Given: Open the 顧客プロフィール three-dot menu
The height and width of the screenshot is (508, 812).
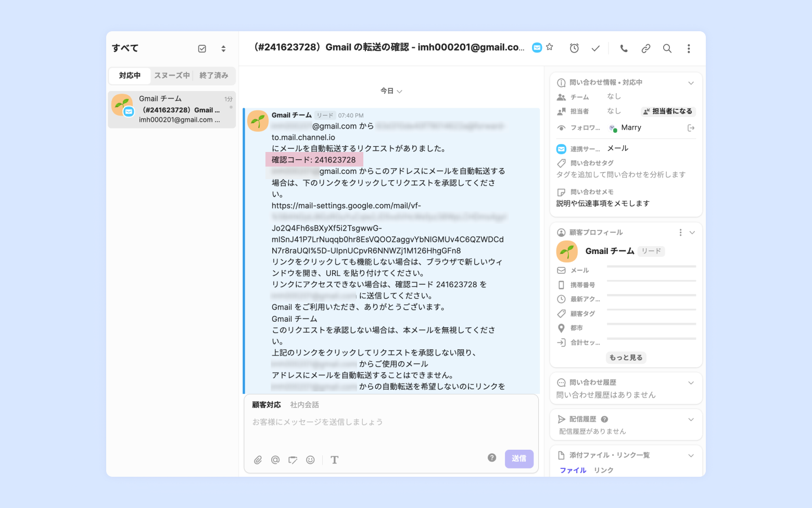Looking at the screenshot, I should (x=680, y=233).
